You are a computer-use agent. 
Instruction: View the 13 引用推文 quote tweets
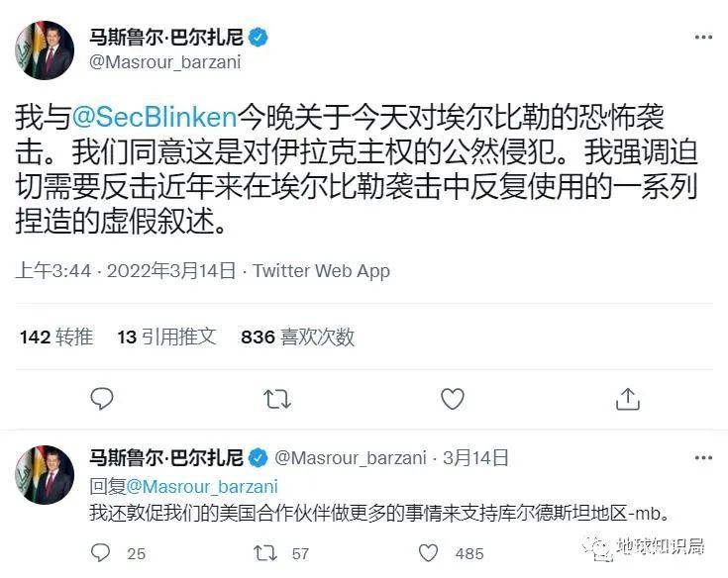pos(166,337)
